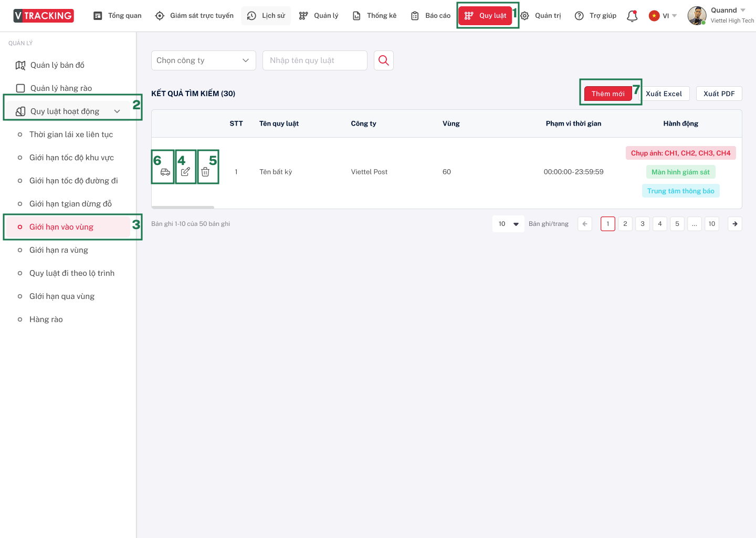Go to next page arrow

[x=735, y=224]
